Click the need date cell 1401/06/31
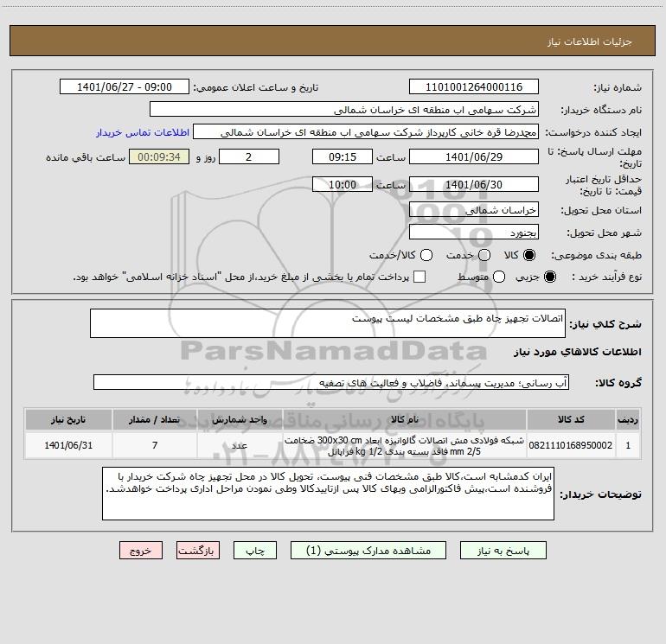The width and height of the screenshot is (666, 644). pos(68,445)
